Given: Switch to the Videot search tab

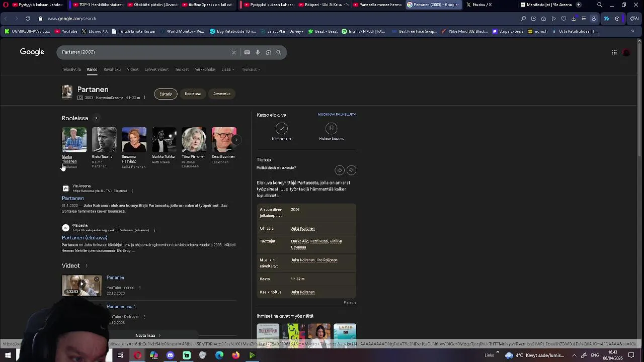Looking at the screenshot, I should (x=133, y=69).
